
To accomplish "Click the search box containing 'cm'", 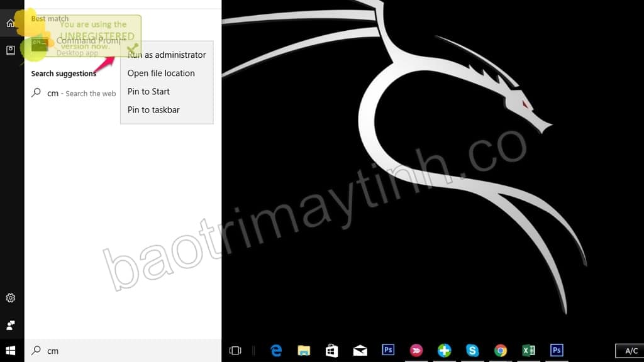I will click(x=123, y=351).
